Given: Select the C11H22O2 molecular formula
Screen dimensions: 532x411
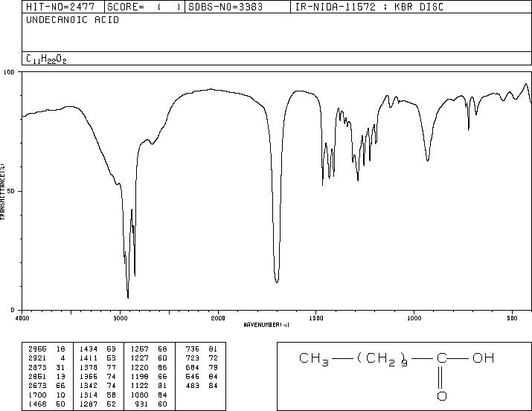Looking at the screenshot, I should point(46,59).
